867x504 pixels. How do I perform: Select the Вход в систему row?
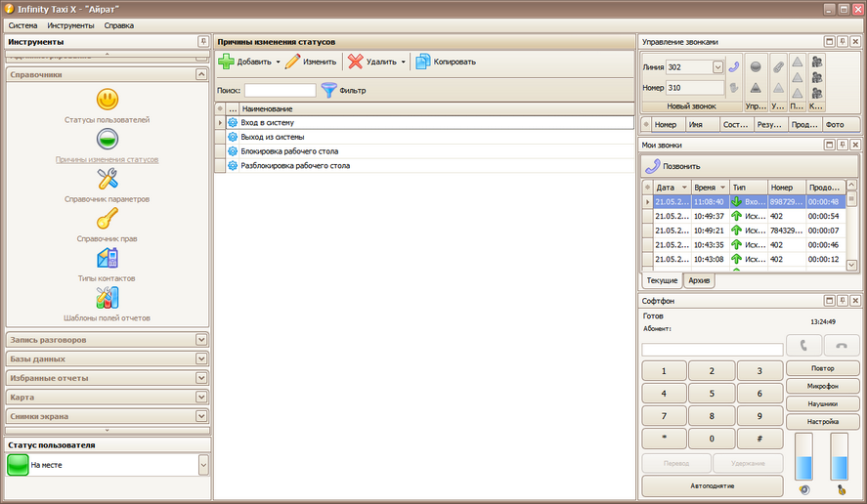(424, 122)
